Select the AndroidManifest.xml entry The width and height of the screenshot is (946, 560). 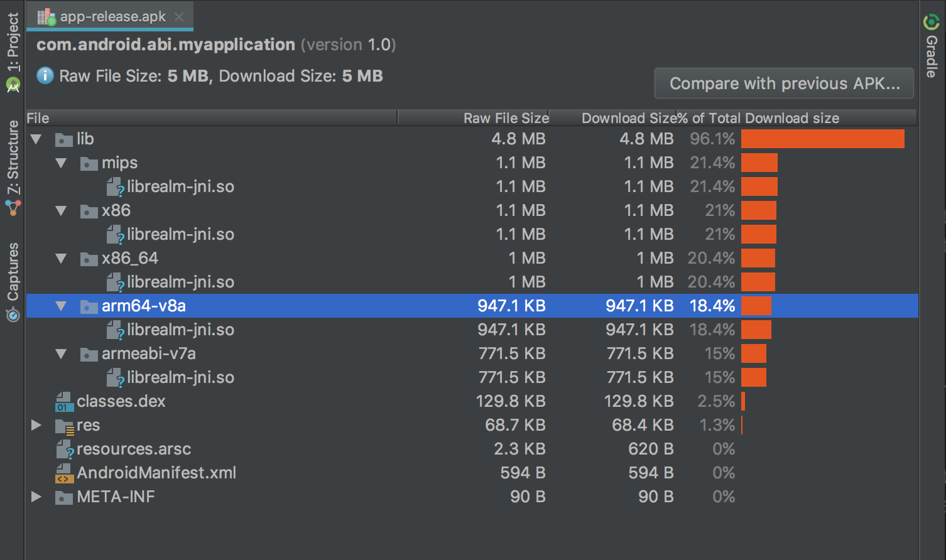pyautogui.click(x=156, y=473)
